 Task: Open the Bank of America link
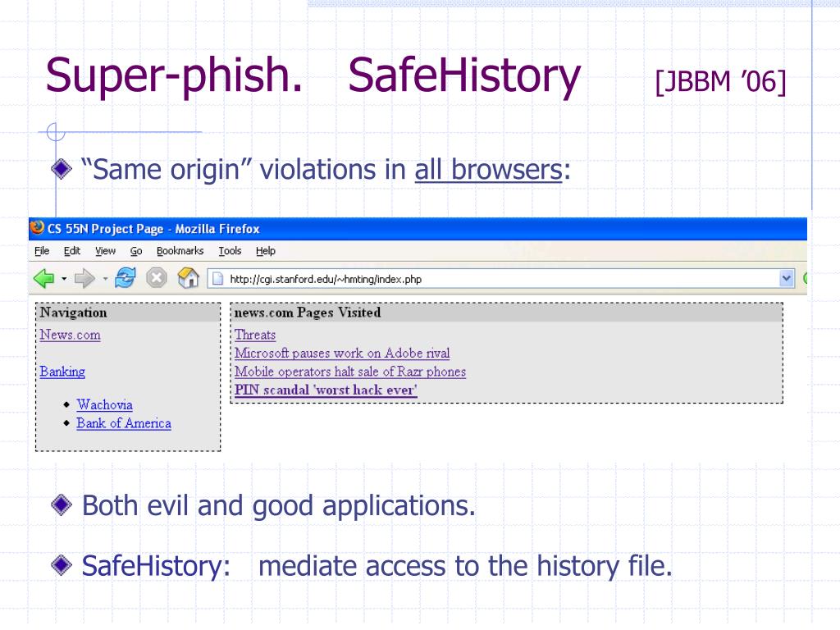(x=124, y=423)
